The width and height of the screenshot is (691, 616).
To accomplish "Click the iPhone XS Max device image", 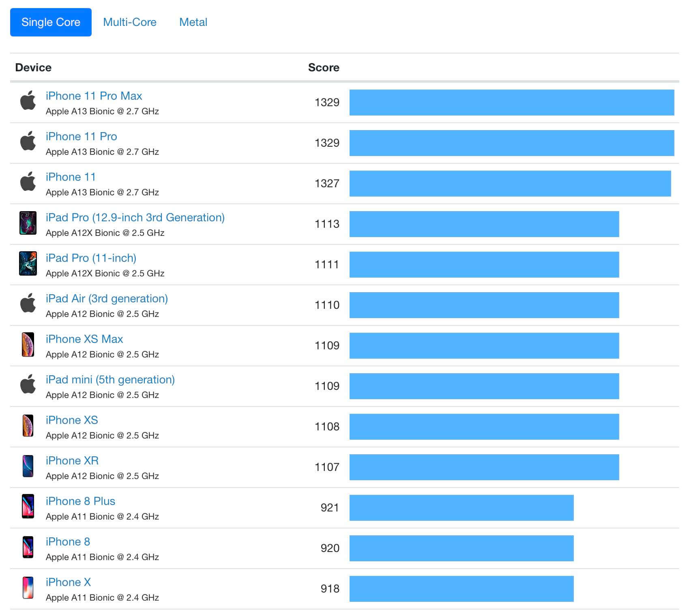I will pos(28,344).
